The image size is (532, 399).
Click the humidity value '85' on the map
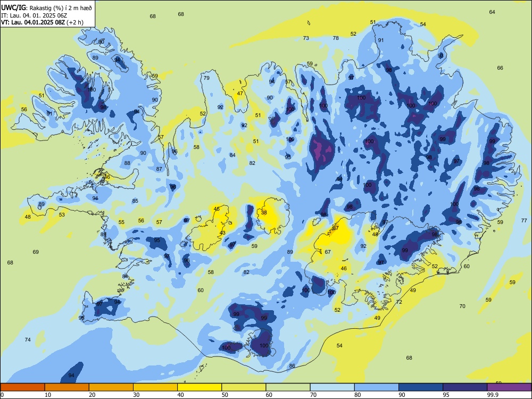[135, 201]
